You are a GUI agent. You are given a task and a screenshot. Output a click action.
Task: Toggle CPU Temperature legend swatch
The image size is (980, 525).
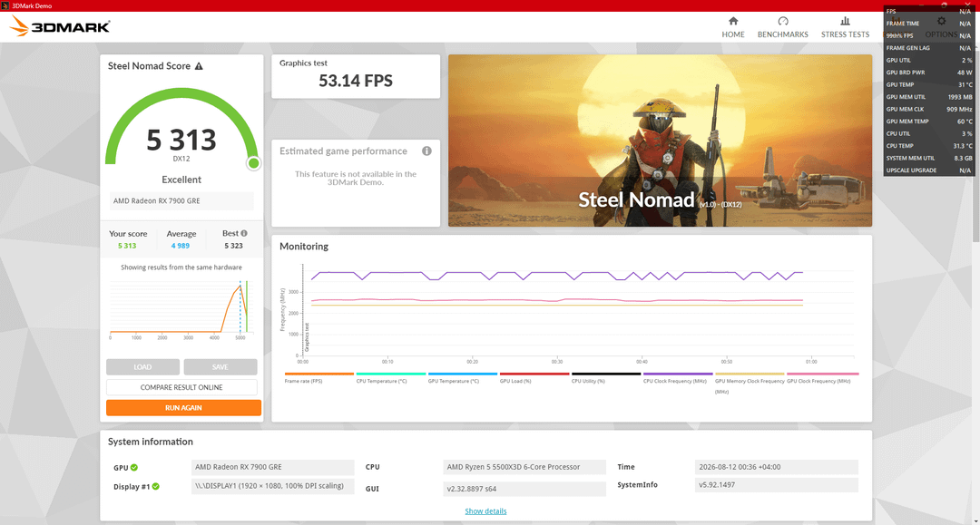click(390, 374)
